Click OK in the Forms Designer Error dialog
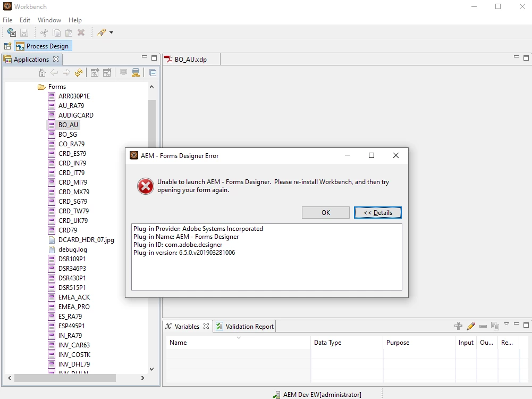 pos(326,213)
